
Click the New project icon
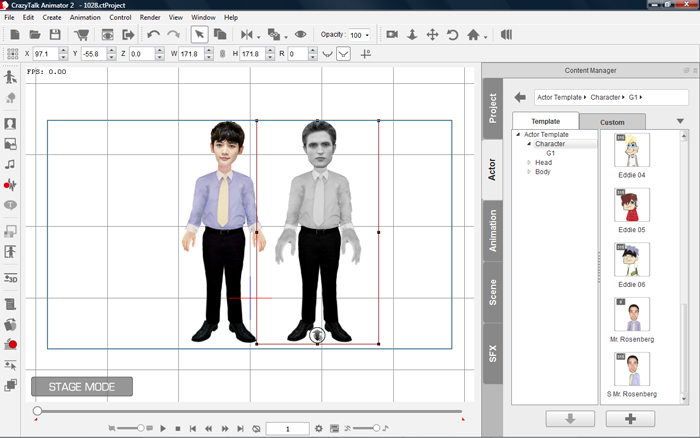(15, 35)
